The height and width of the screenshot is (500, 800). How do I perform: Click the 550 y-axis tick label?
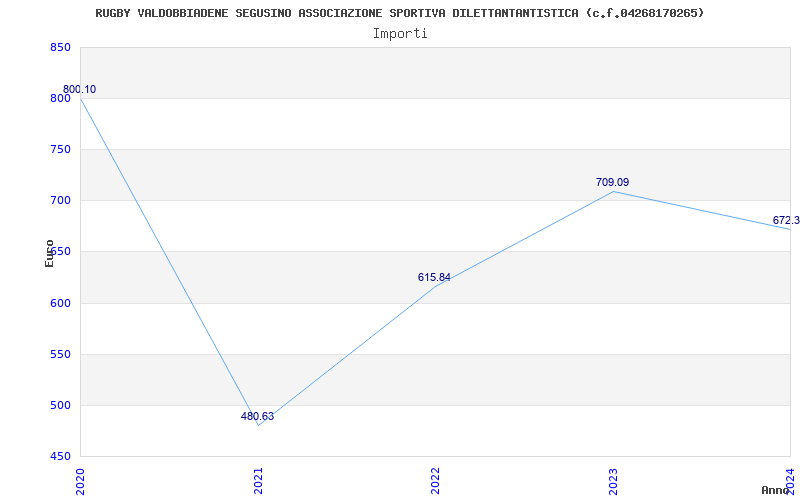[x=60, y=354]
